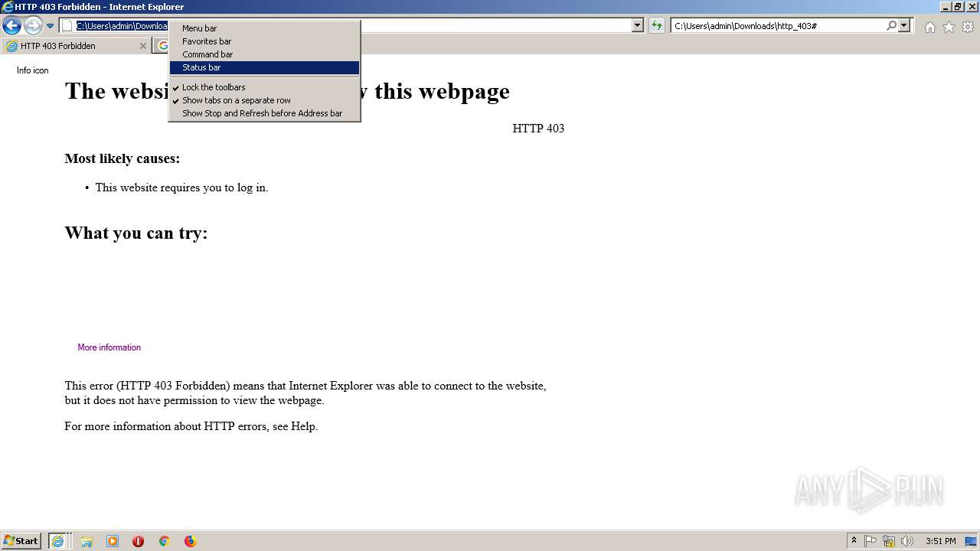Open the Favorites star icon
Viewport: 980px width, 551px height.
tap(949, 27)
